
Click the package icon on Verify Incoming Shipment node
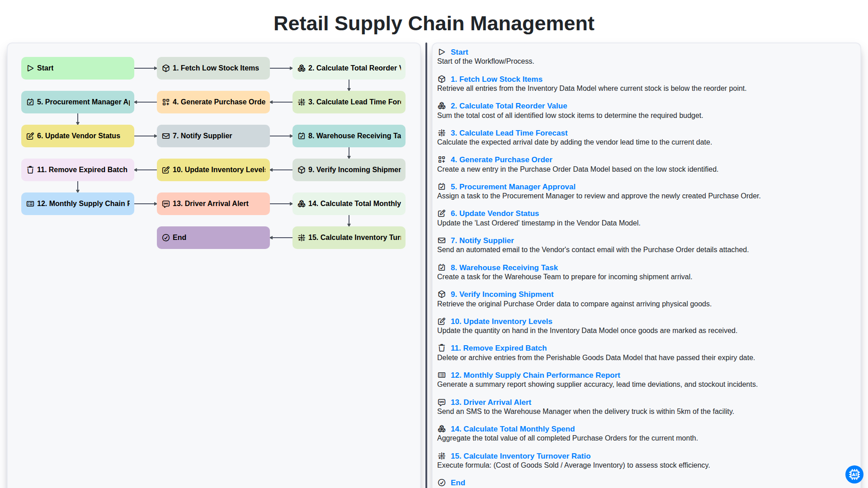point(302,170)
